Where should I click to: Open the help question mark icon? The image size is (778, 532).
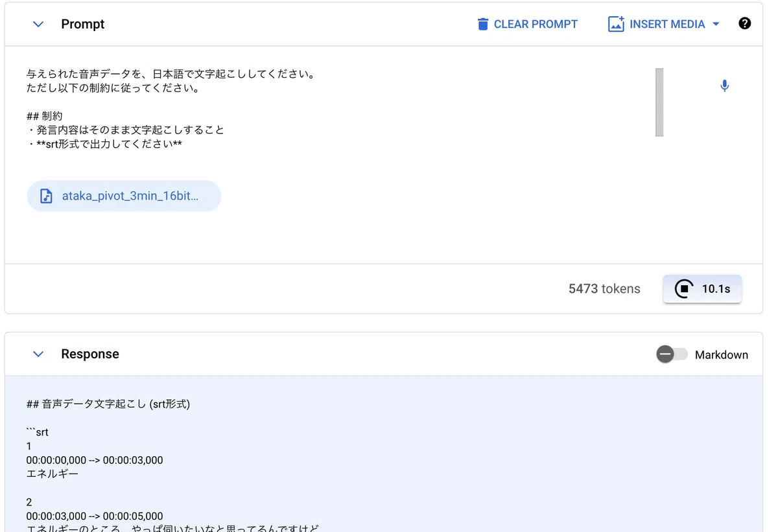(745, 23)
